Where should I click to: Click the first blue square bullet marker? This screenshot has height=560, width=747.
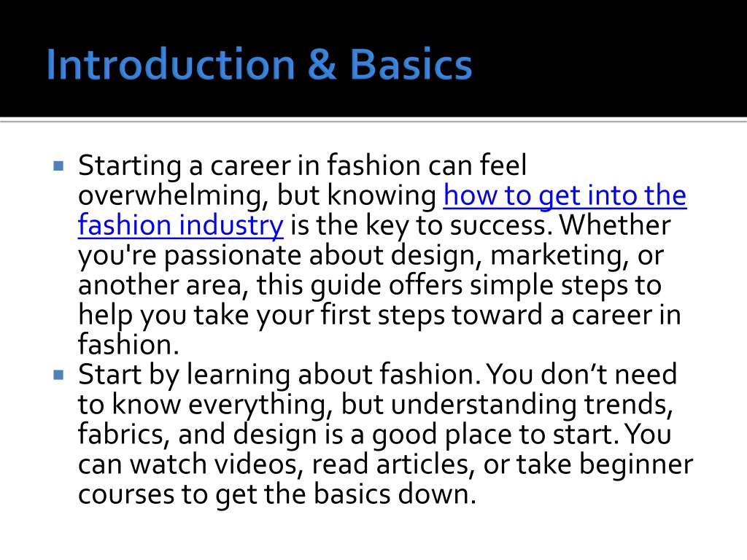coord(58,166)
